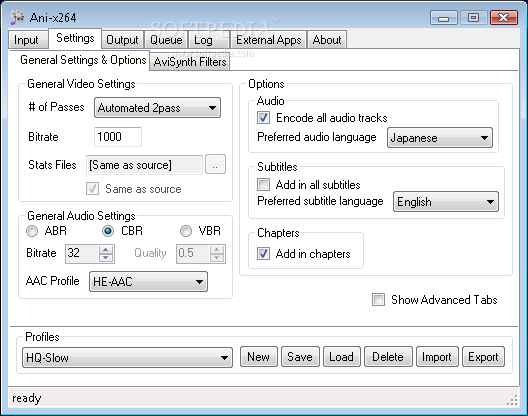Select the CBR audio mode

(x=108, y=231)
